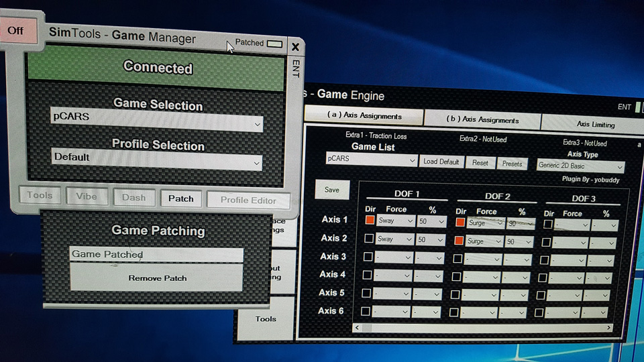Screen dimensions: 644x362
Task: Open Axis 2 DOF 2 Surge force dropdown
Action: [x=484, y=241]
